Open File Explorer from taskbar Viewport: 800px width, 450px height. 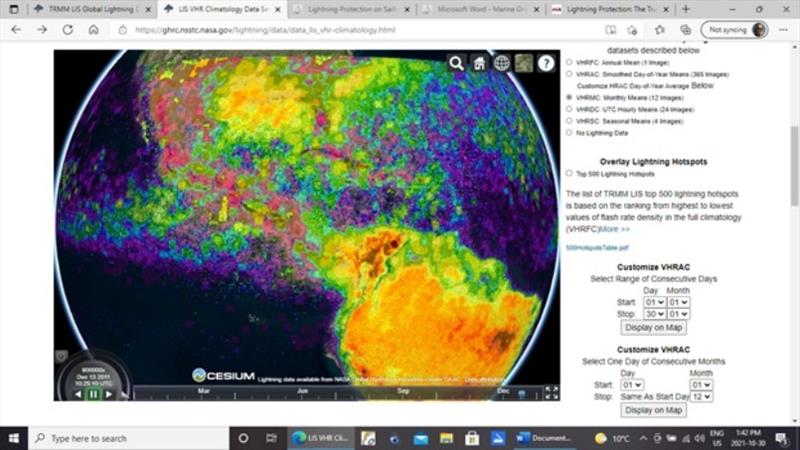pos(446,438)
